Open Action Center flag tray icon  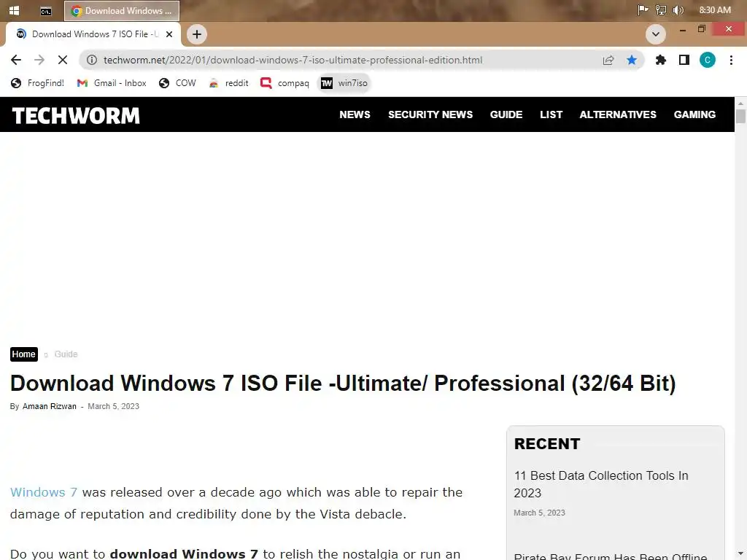click(643, 10)
